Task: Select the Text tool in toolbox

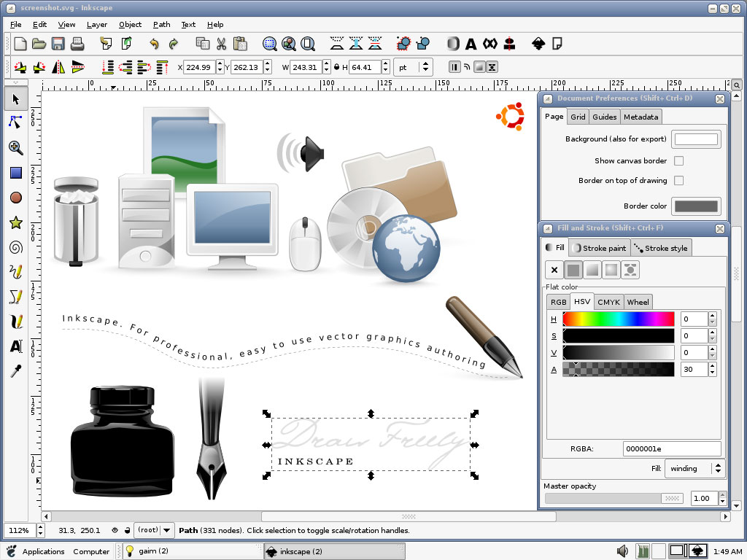Action: point(16,346)
